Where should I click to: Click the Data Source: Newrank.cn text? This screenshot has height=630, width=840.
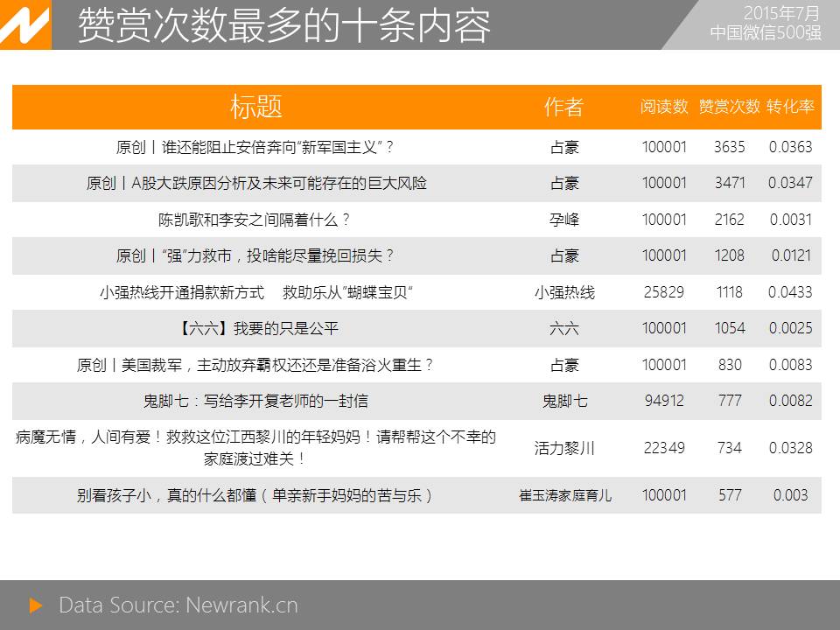(178, 605)
